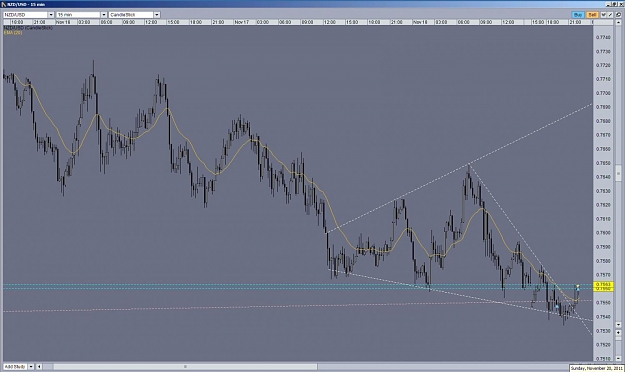Click the Sell button
Viewport: 625px width, 372px height.
pyautogui.click(x=592, y=14)
